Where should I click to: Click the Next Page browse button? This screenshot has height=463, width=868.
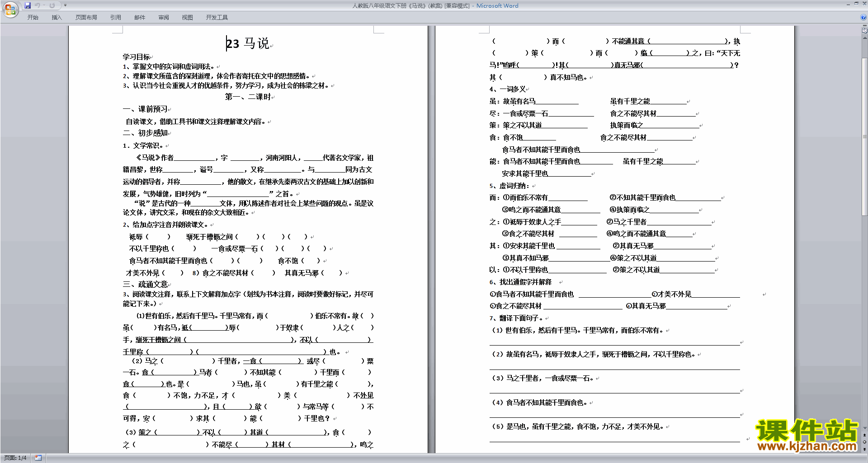coord(865,449)
